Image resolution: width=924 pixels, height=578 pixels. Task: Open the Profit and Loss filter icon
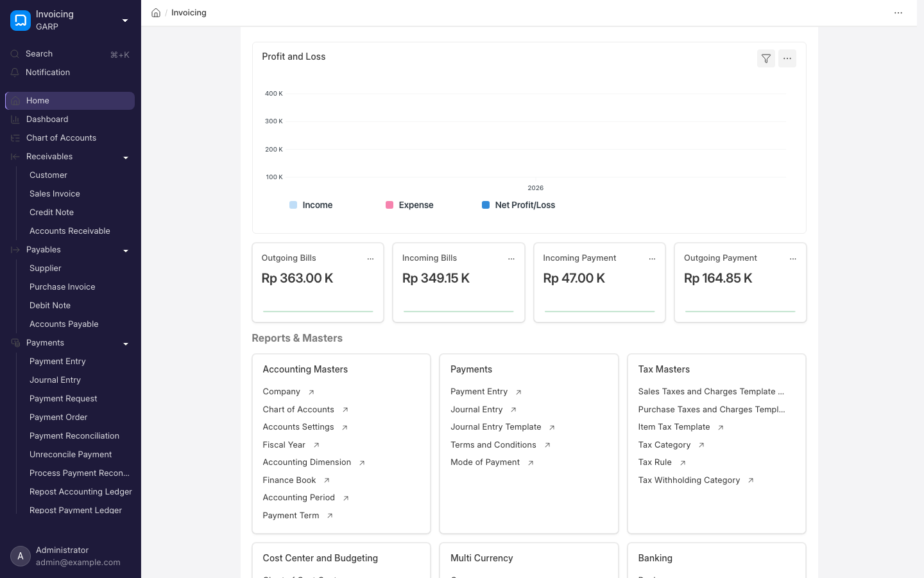766,58
